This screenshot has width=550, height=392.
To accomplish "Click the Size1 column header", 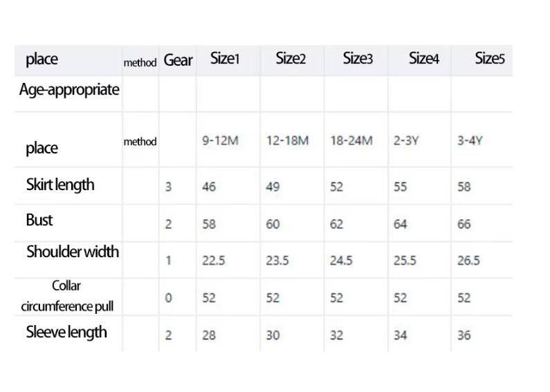I will click(225, 59).
